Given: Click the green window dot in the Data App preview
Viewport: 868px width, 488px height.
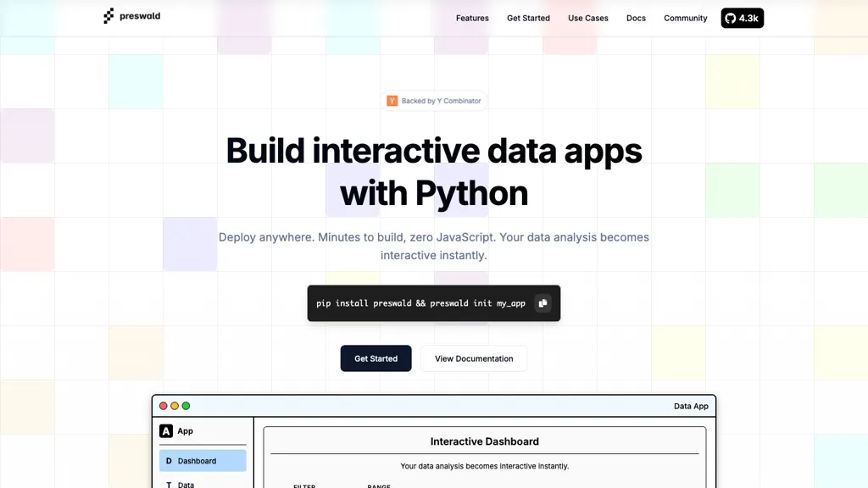Looking at the screenshot, I should tap(186, 406).
